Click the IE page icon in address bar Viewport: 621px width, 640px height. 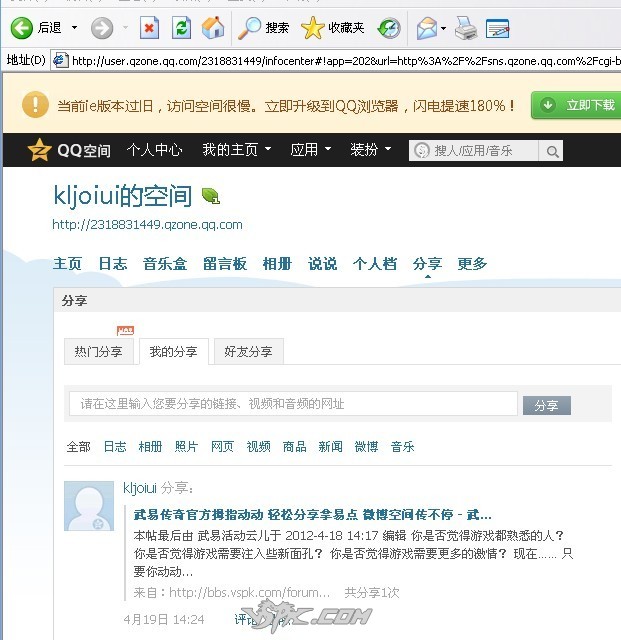coord(61,60)
